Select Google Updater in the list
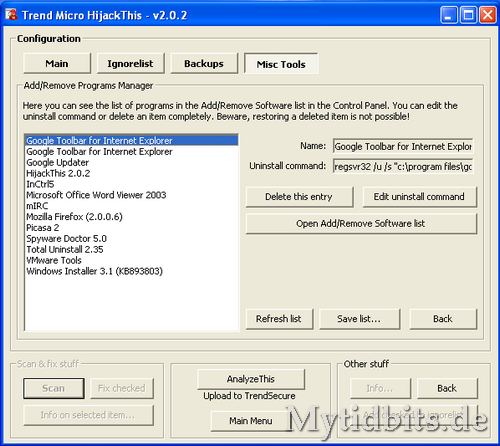500x446 pixels. tap(132, 163)
